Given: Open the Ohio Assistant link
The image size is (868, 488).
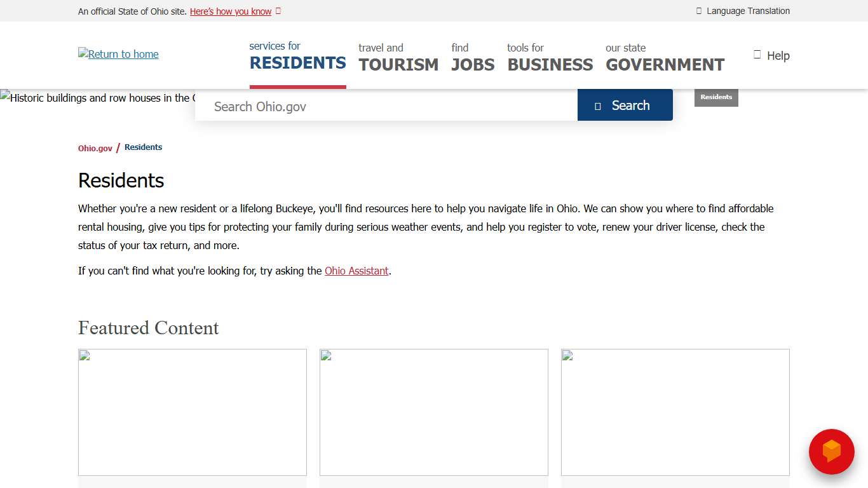Looking at the screenshot, I should (x=356, y=271).
